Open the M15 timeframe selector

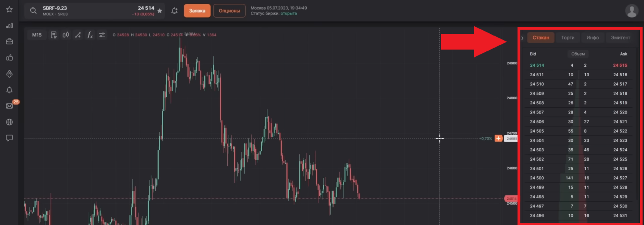[x=36, y=34]
